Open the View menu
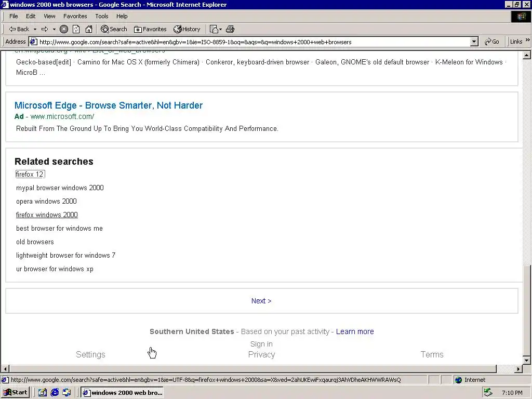The width and height of the screenshot is (532, 399). point(49,16)
